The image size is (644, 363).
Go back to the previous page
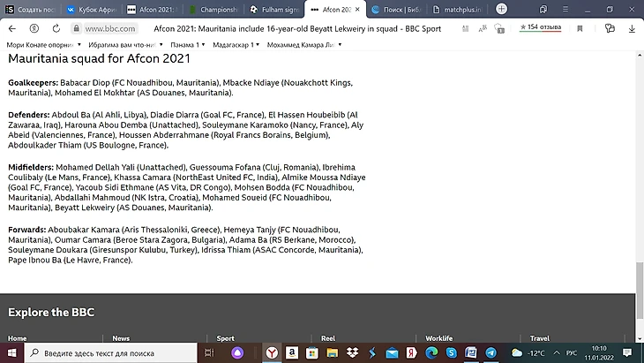pyautogui.click(x=12, y=28)
